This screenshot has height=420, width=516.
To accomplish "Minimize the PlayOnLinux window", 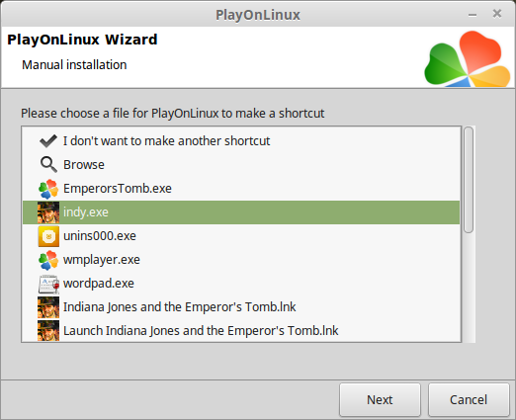I will [473, 15].
